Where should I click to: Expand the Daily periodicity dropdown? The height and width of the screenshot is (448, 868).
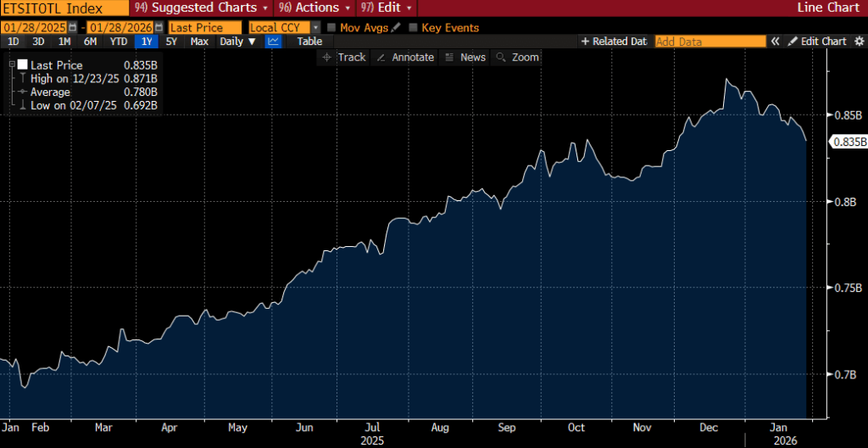click(x=236, y=42)
